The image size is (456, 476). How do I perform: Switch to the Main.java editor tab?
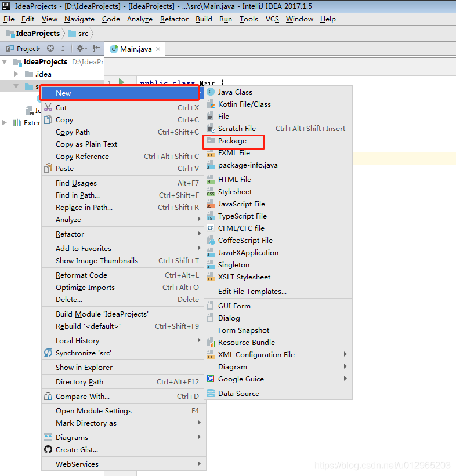(x=136, y=49)
